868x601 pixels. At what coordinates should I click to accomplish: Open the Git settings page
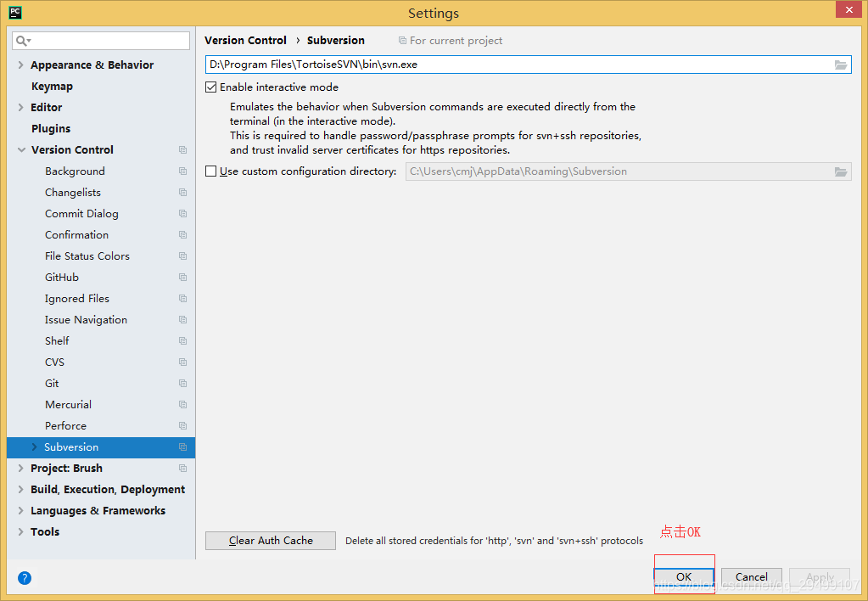[x=52, y=384]
